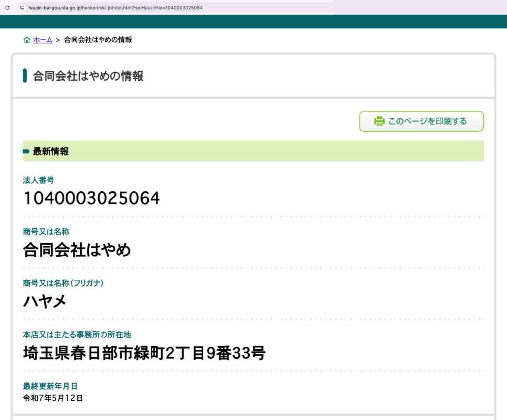Click the 法人番号 label

click(x=39, y=180)
